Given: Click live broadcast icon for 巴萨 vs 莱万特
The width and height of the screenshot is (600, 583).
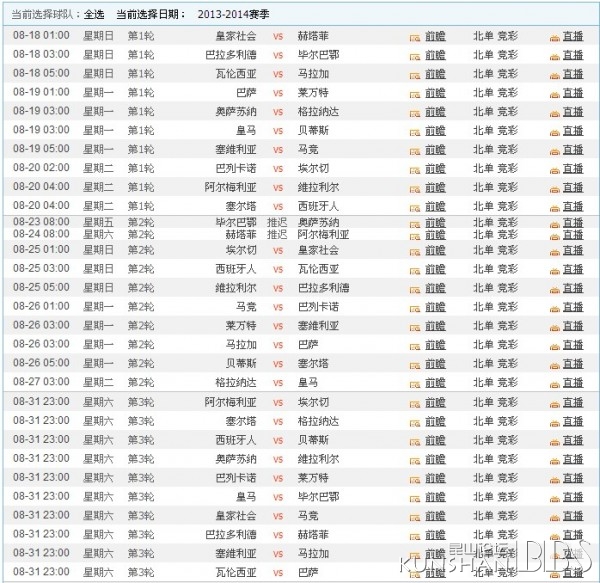Looking at the screenshot, I should coord(554,93).
